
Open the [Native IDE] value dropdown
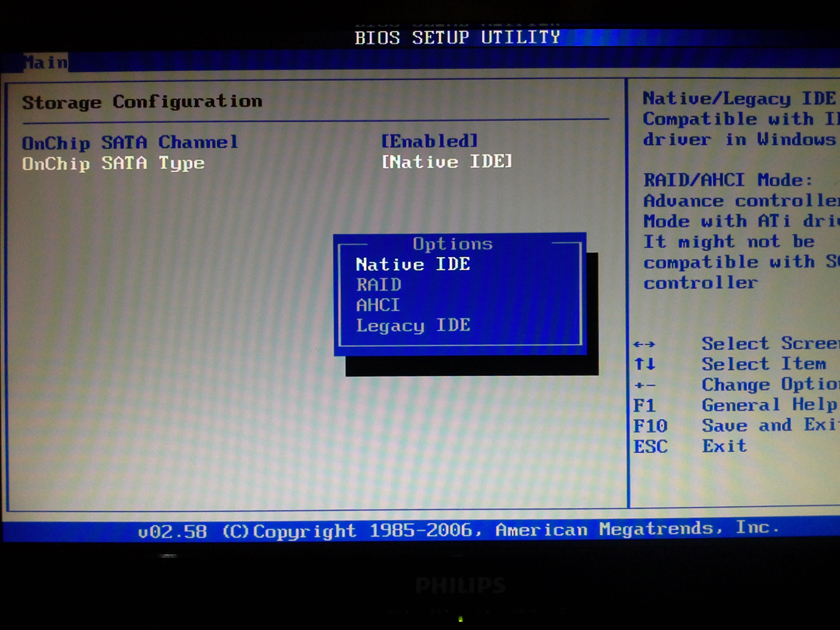point(447,162)
